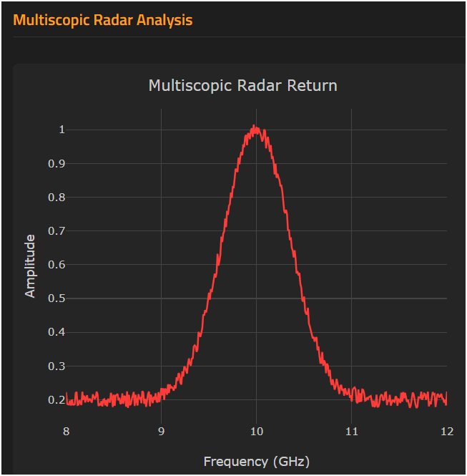Select x-axis tick label 11
This screenshot has width=467, height=476.
[351, 431]
